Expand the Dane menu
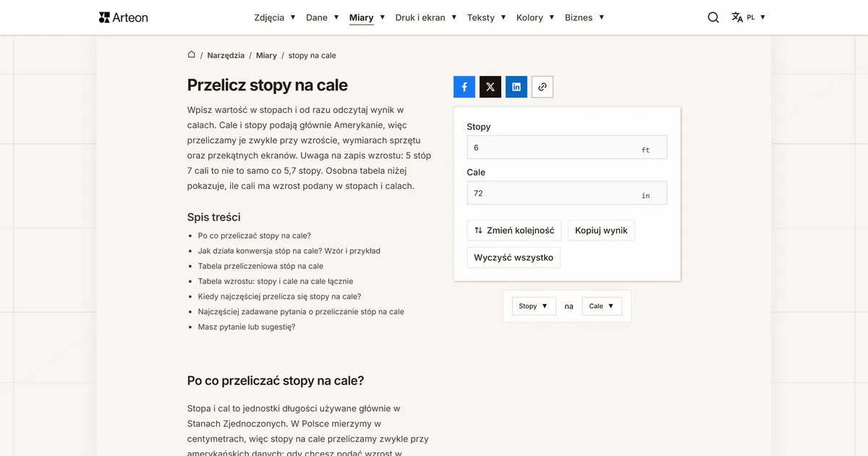The height and width of the screenshot is (456, 868). 323,17
